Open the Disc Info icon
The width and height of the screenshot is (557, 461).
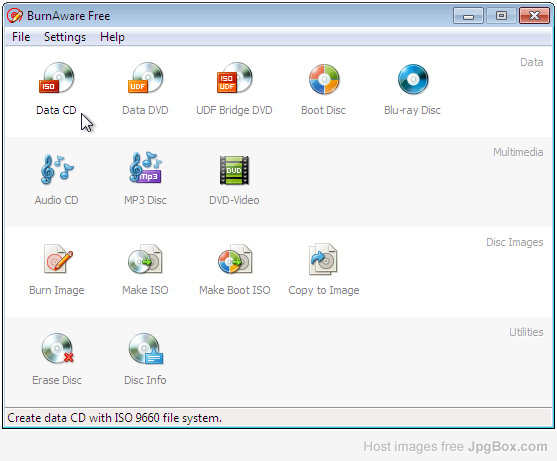click(x=146, y=348)
